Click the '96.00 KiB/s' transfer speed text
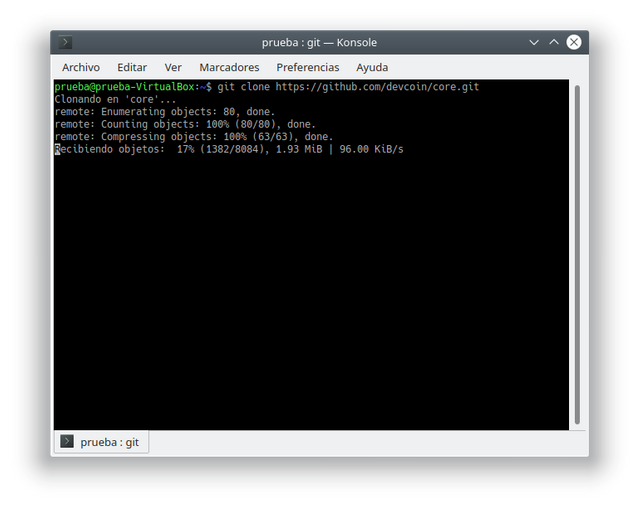 [x=371, y=149]
